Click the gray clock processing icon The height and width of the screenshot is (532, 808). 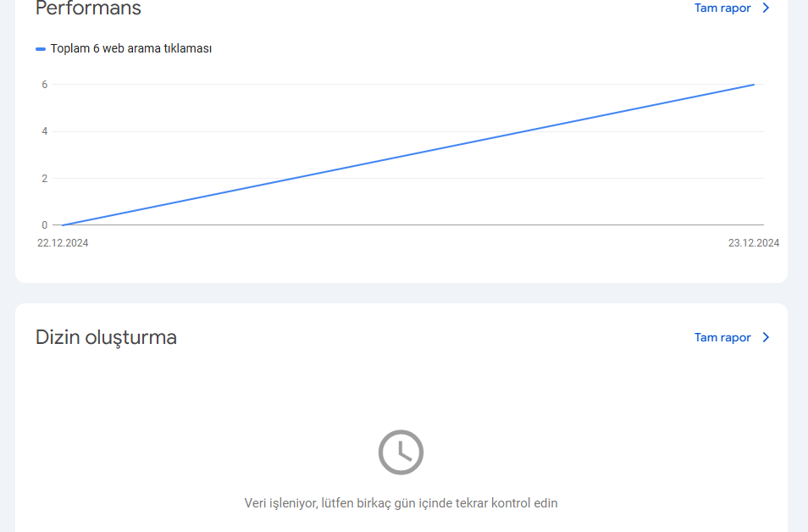point(401,452)
